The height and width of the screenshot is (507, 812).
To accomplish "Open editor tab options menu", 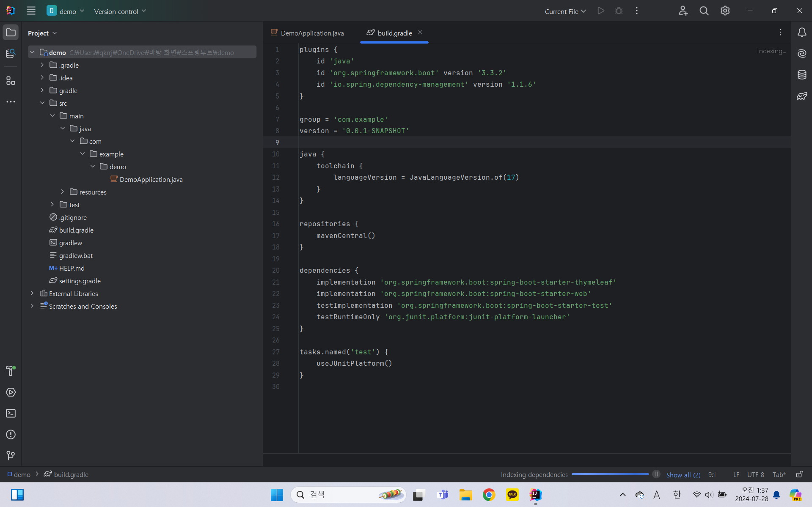I will pos(781,33).
